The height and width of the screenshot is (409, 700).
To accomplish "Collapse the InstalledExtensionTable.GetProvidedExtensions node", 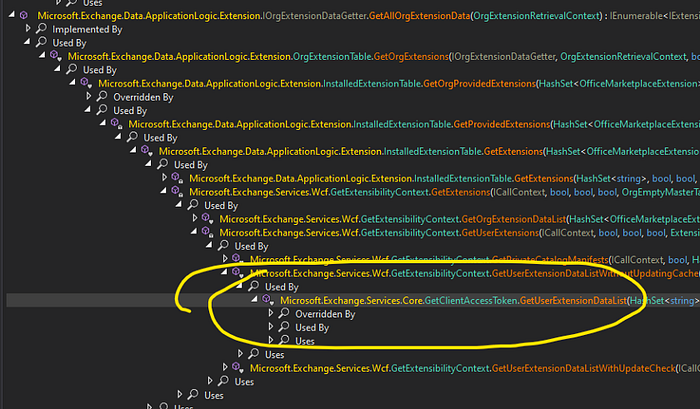I will [x=103, y=124].
